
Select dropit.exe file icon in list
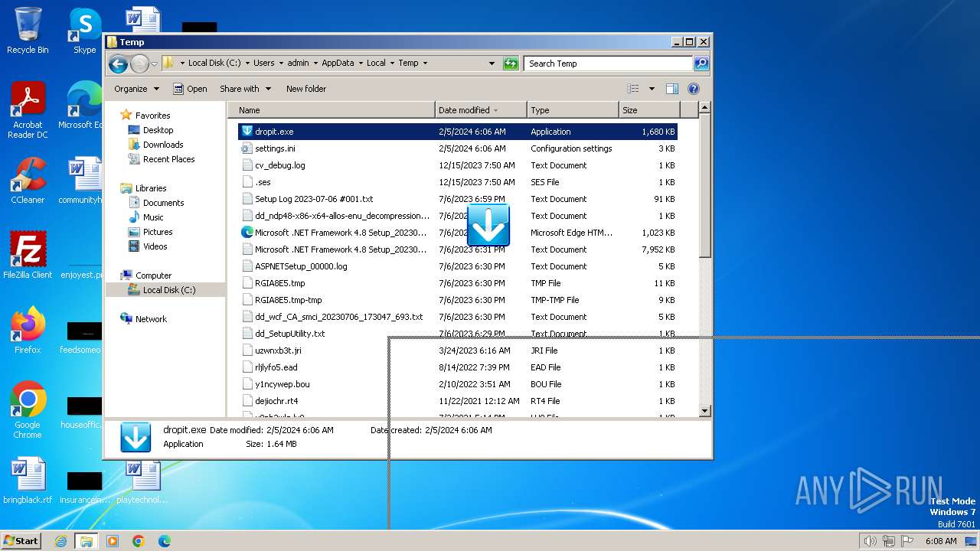coord(247,132)
